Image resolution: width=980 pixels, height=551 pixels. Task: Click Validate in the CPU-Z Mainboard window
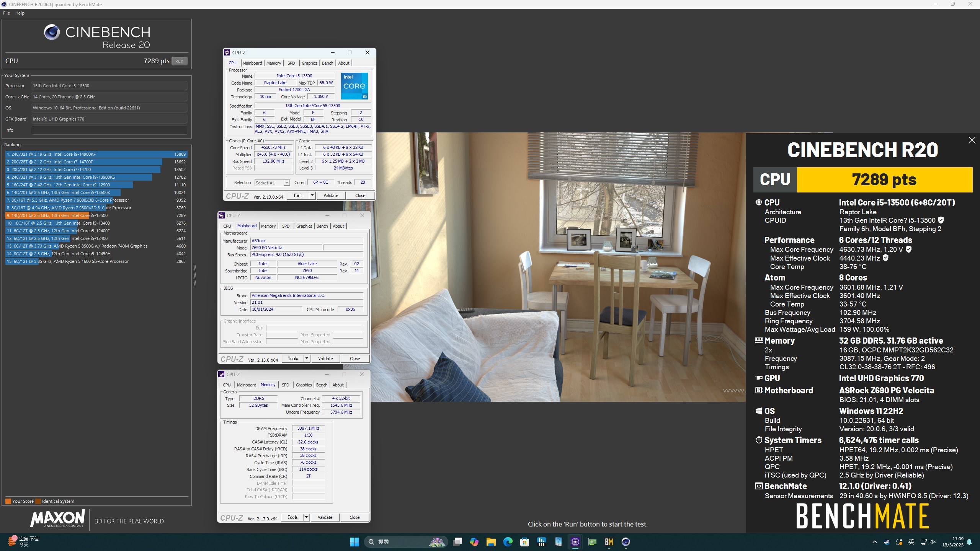pos(325,359)
